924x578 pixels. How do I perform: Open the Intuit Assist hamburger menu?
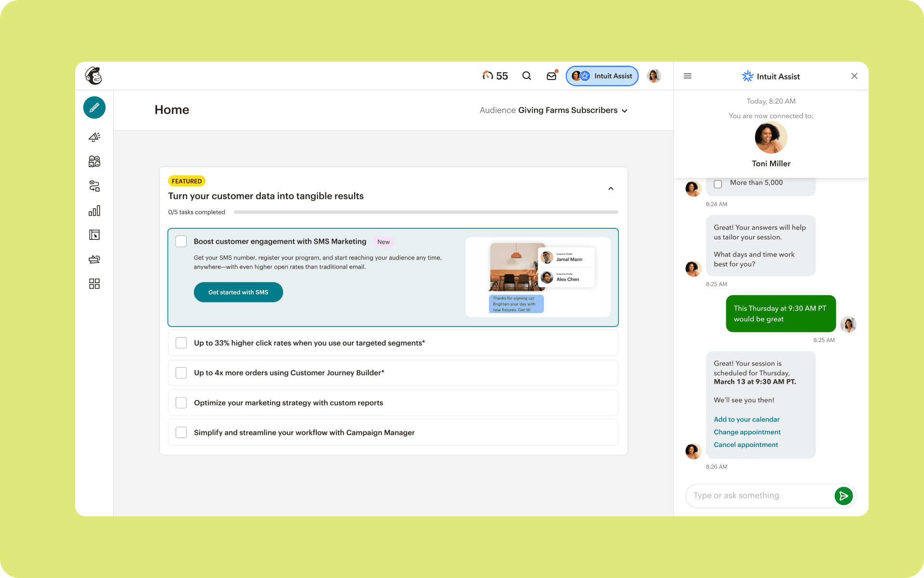tap(688, 76)
